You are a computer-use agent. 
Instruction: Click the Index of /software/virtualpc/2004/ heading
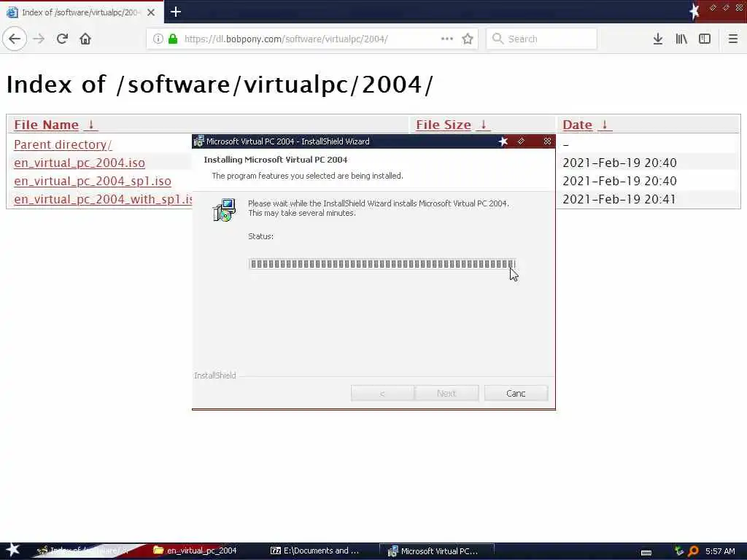220,85
